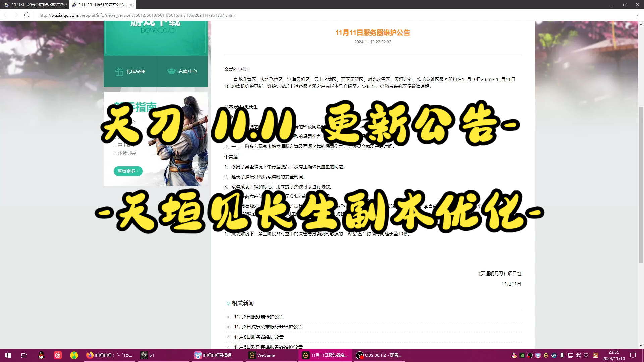The width and height of the screenshot is (644, 362).
Task: Open the Steam tray icon
Action: [x=554, y=355]
